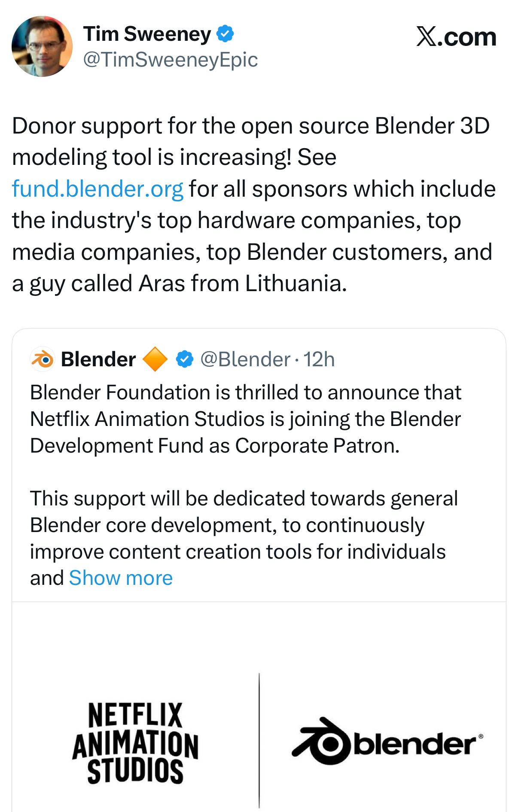This screenshot has width=518, height=812.
Task: Click the Netflix Animation Studios logo
Action: (x=135, y=743)
